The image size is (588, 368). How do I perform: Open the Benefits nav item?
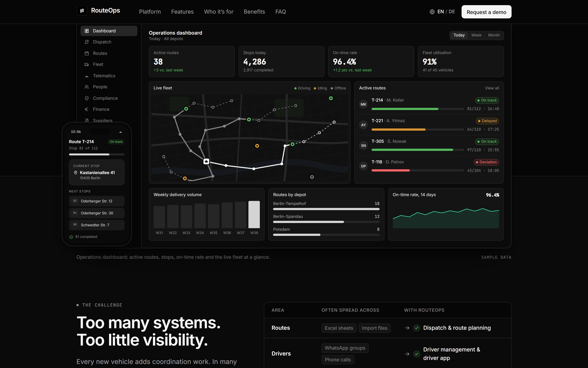tap(254, 12)
